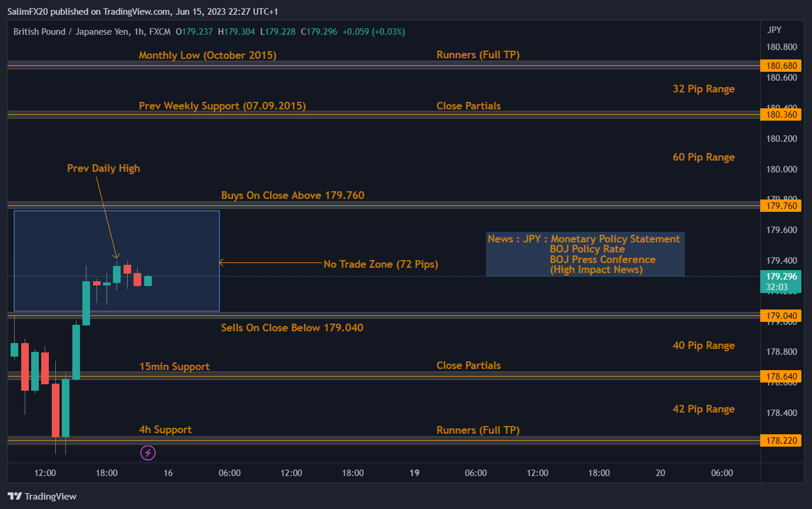812x509 pixels.
Task: Click the TradingView logo
Action: tap(42, 496)
